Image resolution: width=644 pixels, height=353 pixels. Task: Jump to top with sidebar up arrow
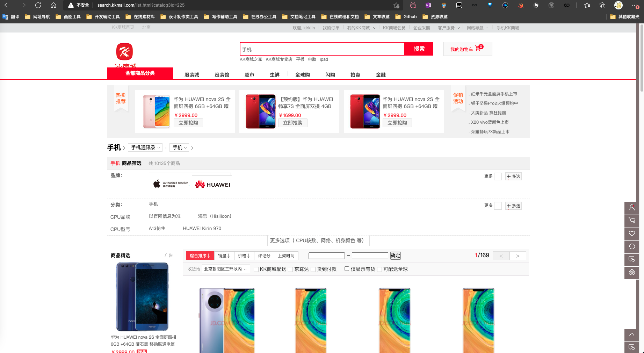632,334
